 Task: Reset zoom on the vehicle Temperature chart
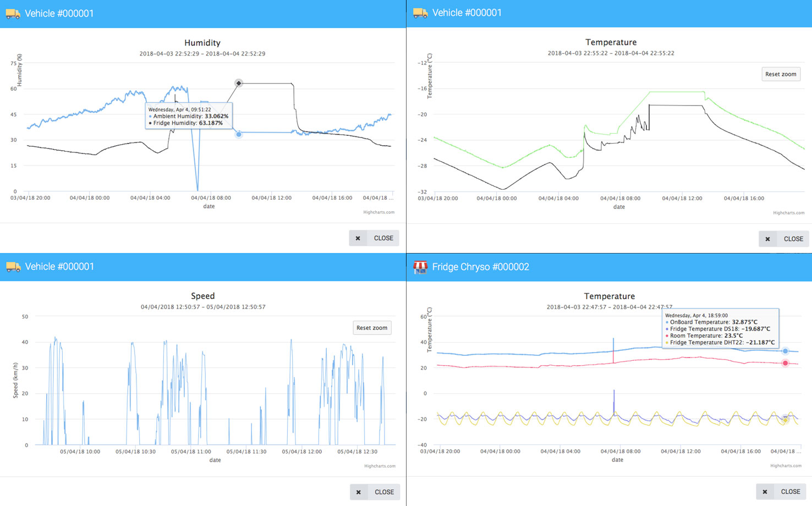780,74
